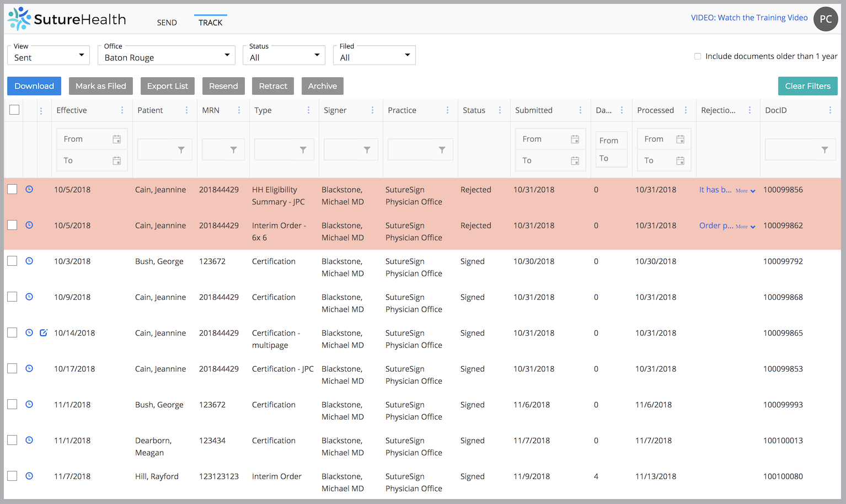Open the Type column three-dot menu

coord(308,110)
